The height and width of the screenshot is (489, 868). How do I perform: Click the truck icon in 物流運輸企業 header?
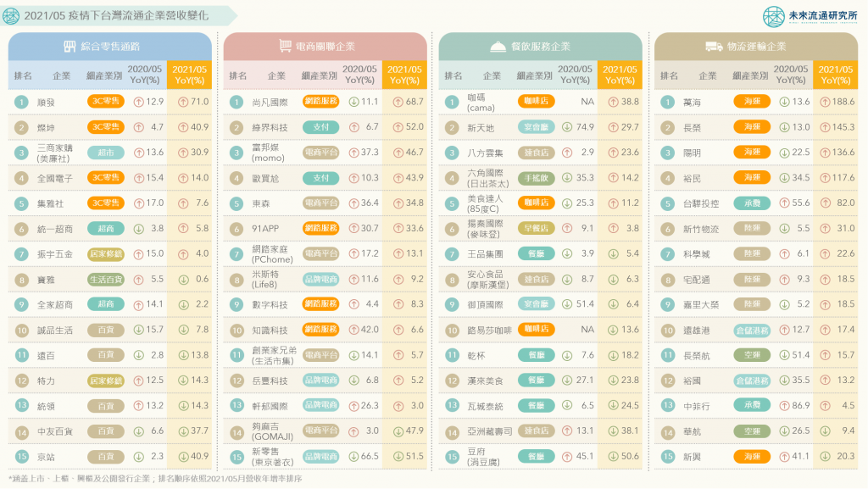714,47
